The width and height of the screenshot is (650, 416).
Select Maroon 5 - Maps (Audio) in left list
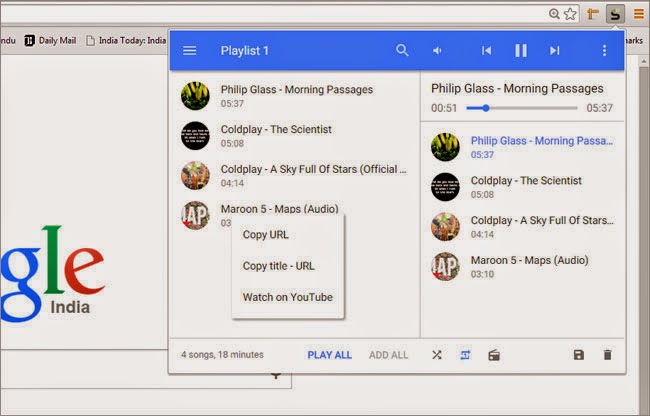pos(295,215)
